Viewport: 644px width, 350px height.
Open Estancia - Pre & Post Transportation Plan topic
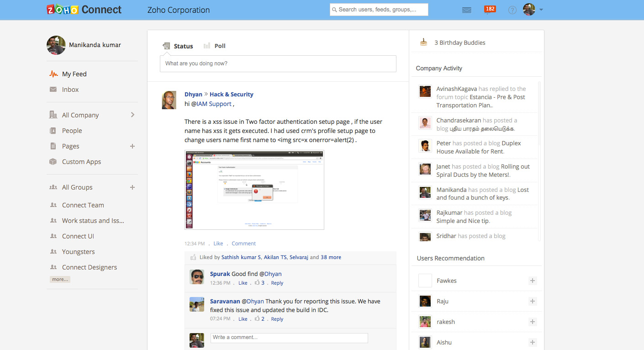pos(480,101)
